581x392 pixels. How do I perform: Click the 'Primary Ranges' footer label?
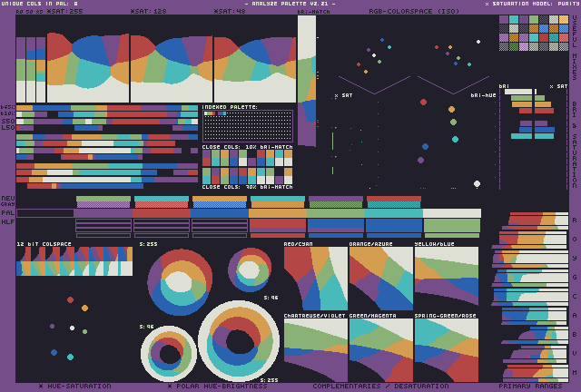[x=530, y=386]
